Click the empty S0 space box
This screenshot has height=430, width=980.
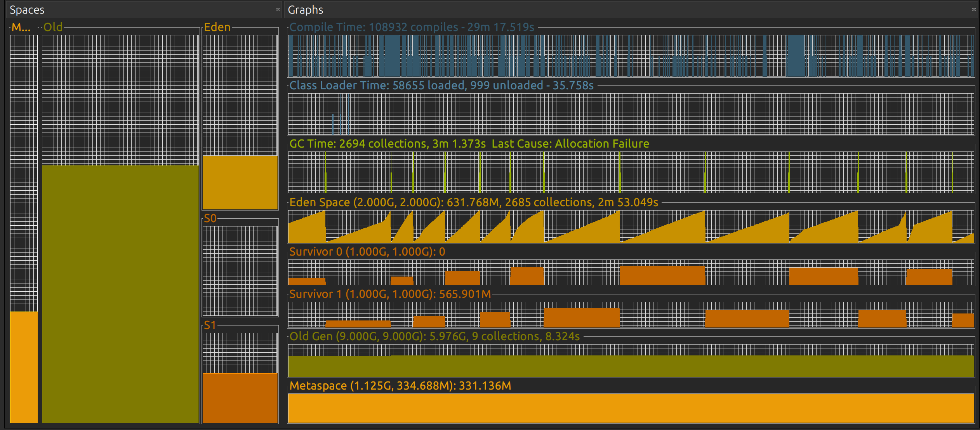[240, 271]
